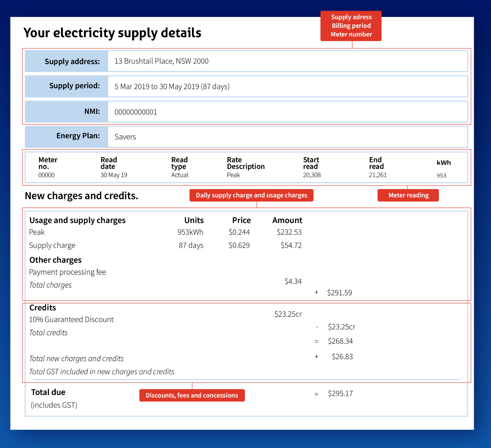Image resolution: width=491 pixels, height=448 pixels.
Task: Select the supply period date range field
Action: tap(172, 87)
